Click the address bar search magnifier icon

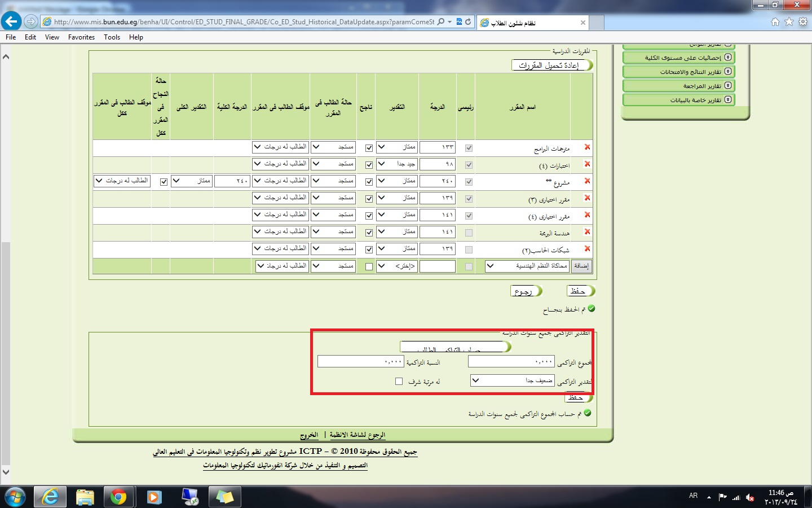[441, 21]
